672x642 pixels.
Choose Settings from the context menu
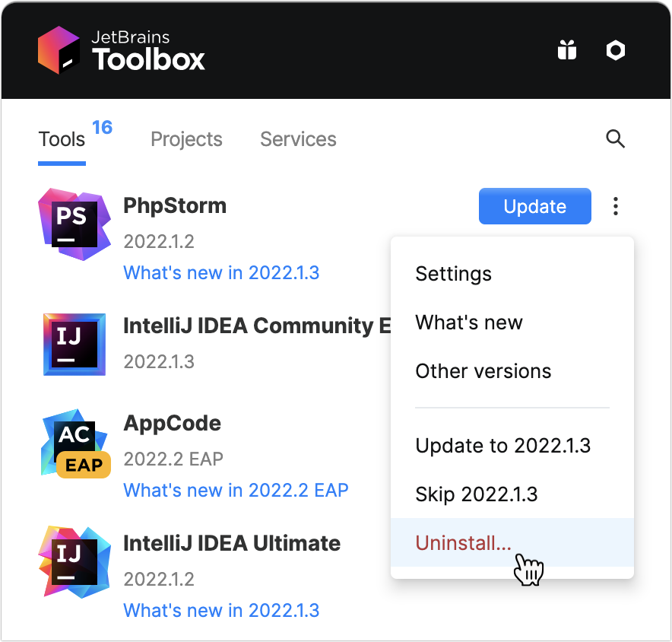453,274
